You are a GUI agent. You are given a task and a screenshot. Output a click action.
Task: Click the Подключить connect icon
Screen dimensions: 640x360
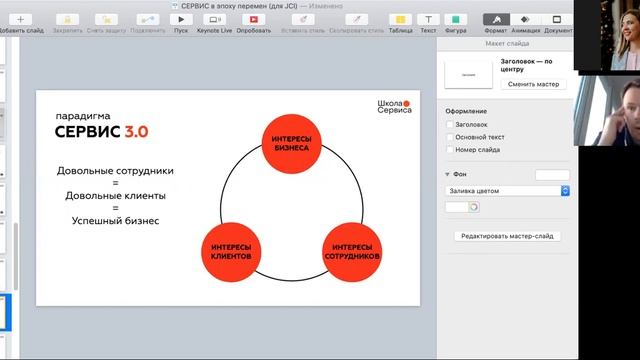pyautogui.click(x=148, y=19)
